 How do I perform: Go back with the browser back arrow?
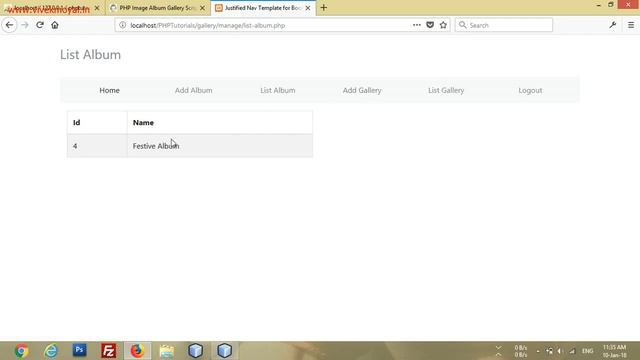click(x=9, y=25)
